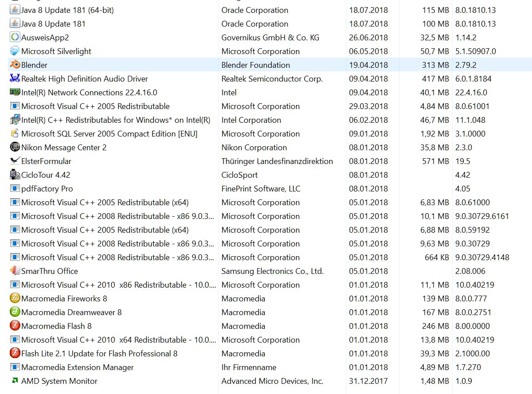The height and width of the screenshot is (394, 532).
Task: Select AMD System Monitor program name
Action: pos(59,381)
